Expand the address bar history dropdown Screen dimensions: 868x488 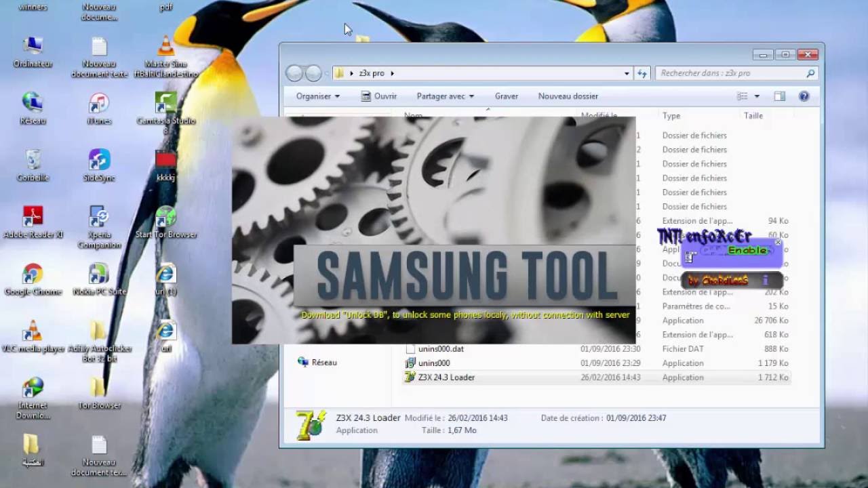pyautogui.click(x=627, y=73)
